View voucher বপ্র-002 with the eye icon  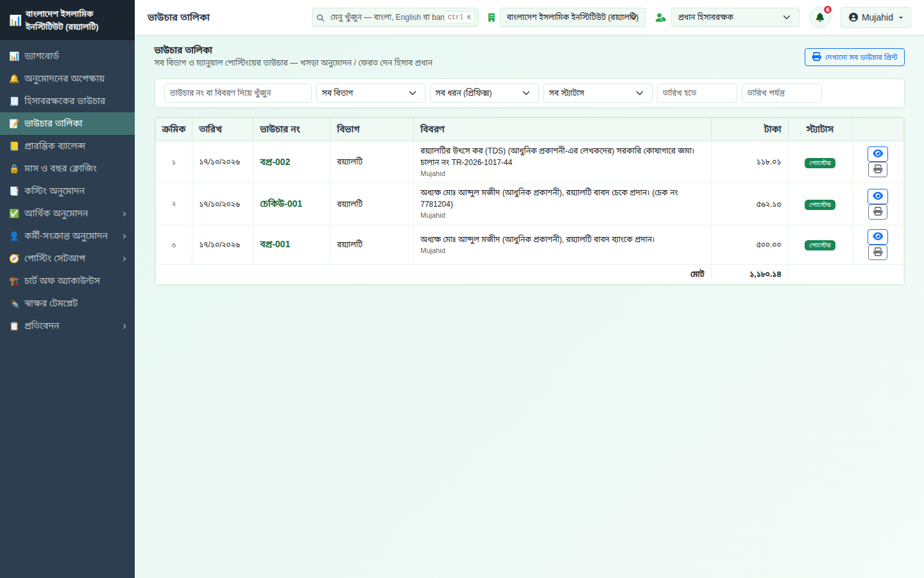878,154
